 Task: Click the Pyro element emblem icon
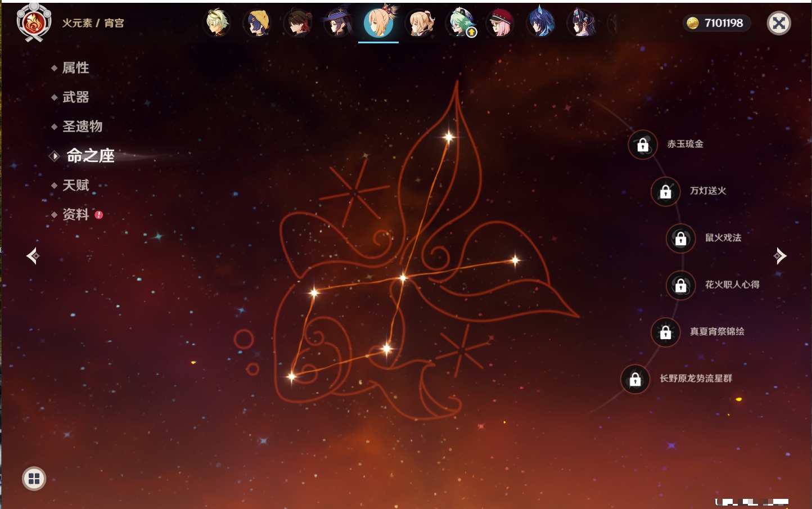click(34, 22)
